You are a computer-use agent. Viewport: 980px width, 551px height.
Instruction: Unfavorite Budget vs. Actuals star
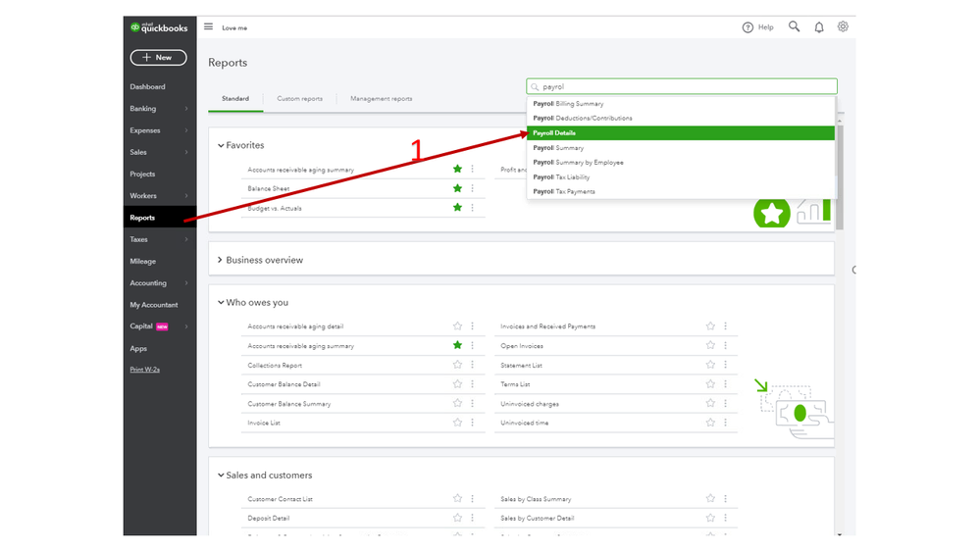457,208
